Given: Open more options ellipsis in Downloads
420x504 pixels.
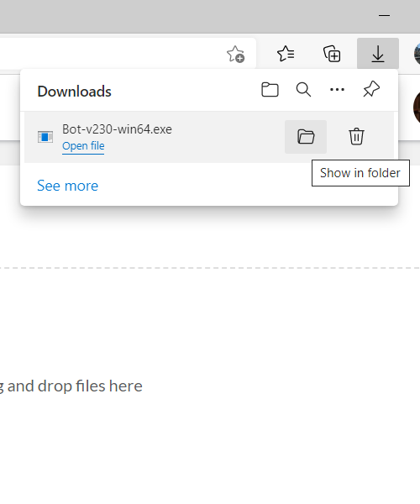Looking at the screenshot, I should click(337, 90).
